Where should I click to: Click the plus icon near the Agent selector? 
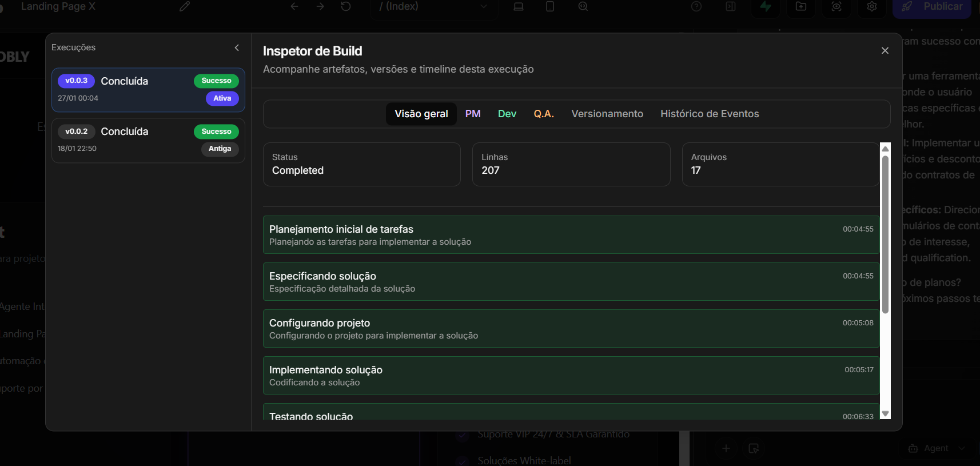click(x=726, y=448)
